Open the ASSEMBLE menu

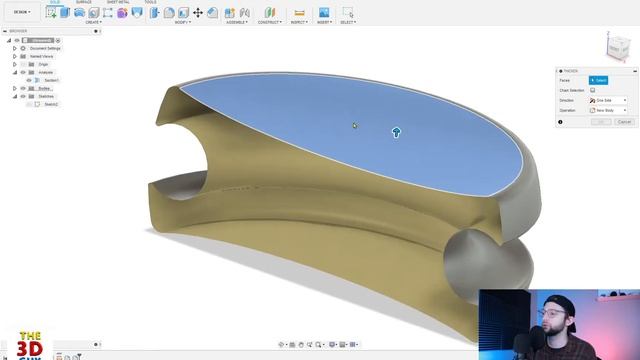237,22
